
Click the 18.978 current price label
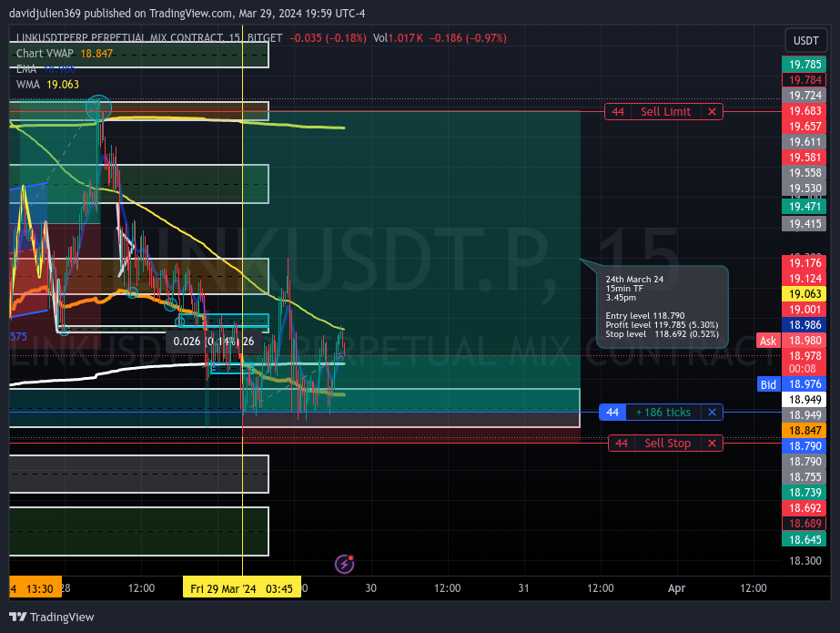pyautogui.click(x=805, y=356)
